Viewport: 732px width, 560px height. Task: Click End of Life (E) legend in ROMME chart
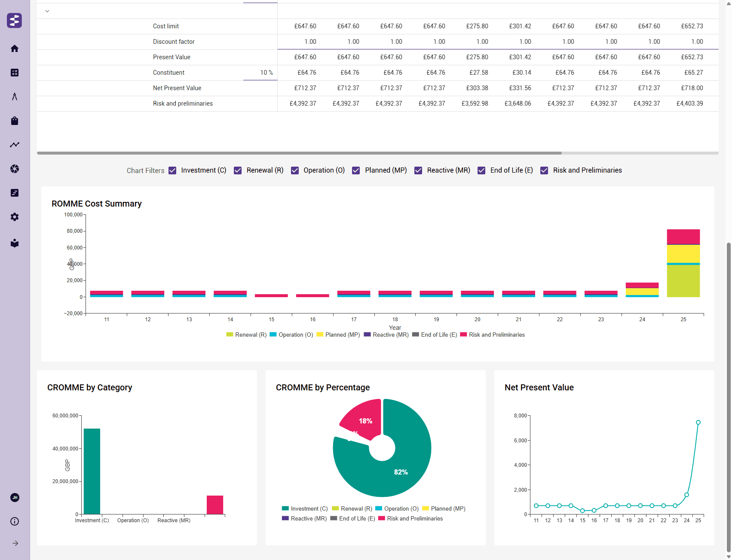coord(434,335)
